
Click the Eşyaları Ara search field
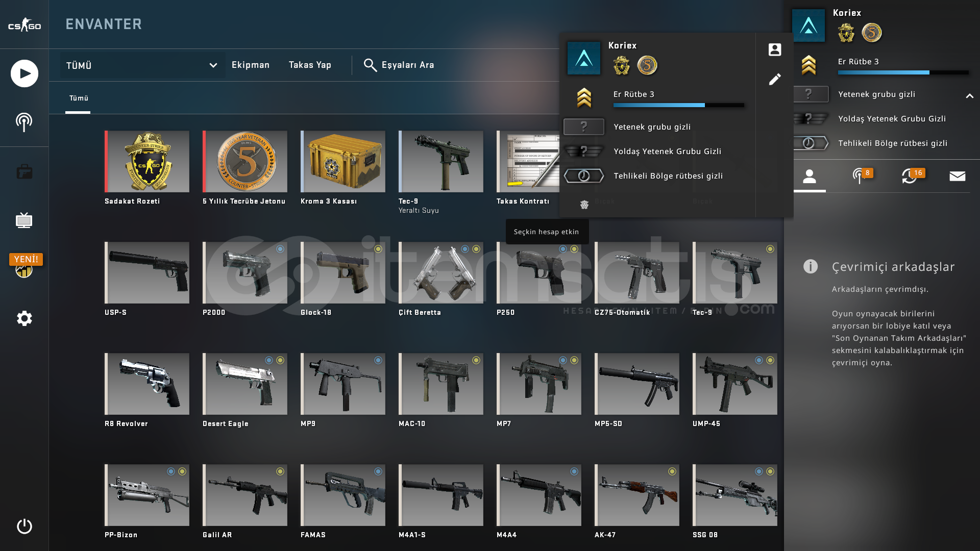408,65
